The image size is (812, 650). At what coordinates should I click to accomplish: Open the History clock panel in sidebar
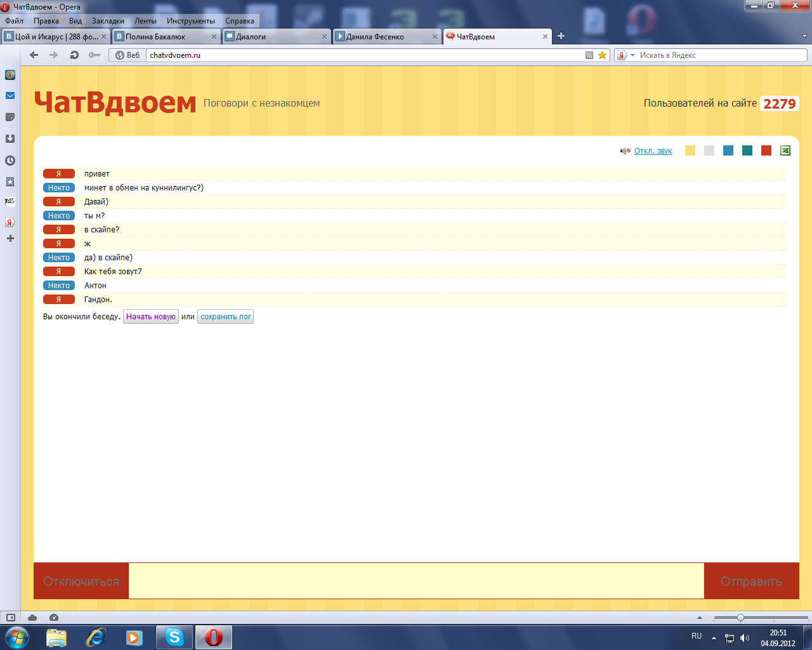(10, 161)
